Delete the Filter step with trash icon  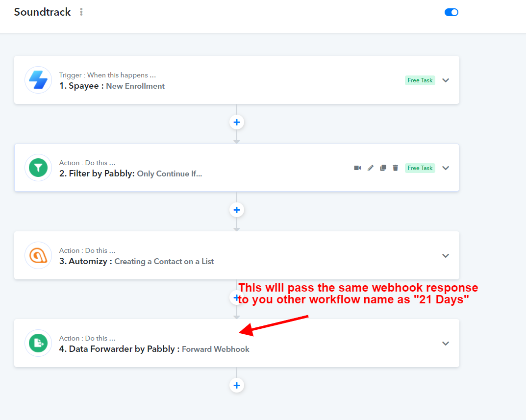pyautogui.click(x=396, y=168)
